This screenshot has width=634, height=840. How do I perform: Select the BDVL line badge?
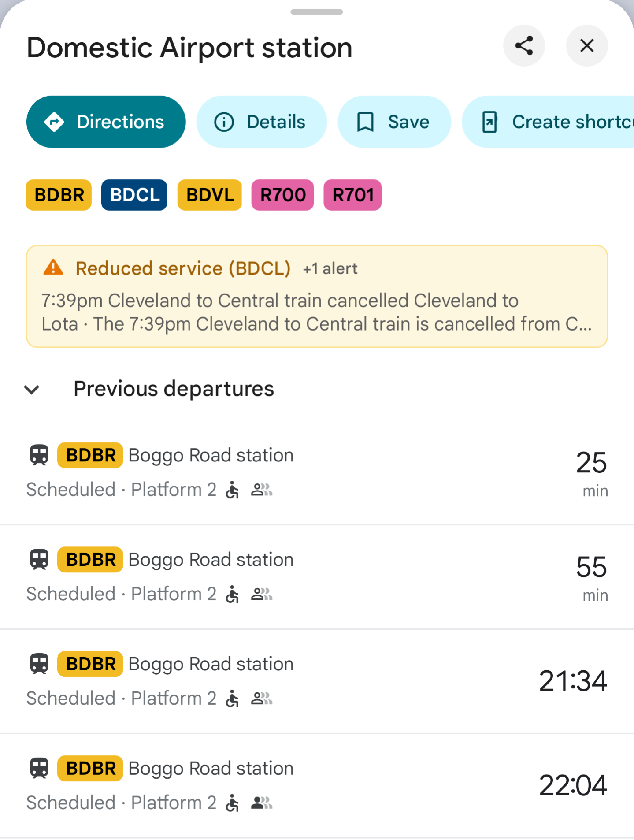(x=210, y=195)
